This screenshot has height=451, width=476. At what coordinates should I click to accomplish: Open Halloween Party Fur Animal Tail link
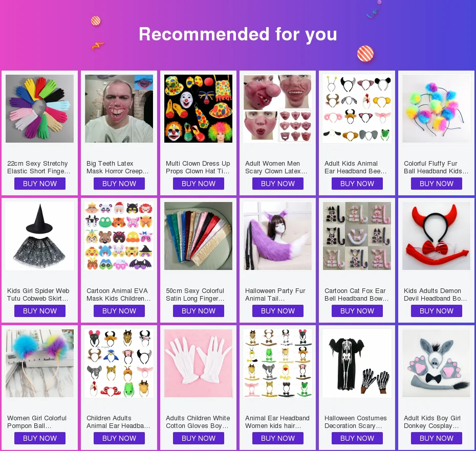[x=275, y=295]
